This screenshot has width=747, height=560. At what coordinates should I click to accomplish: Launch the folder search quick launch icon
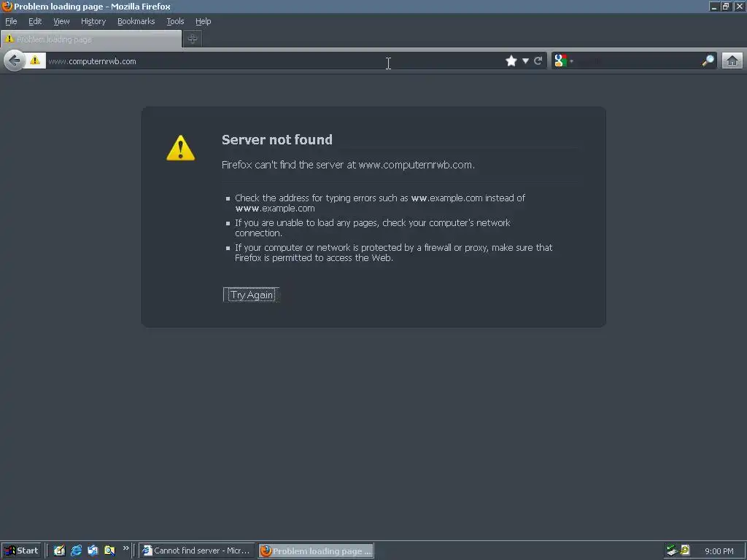109,551
